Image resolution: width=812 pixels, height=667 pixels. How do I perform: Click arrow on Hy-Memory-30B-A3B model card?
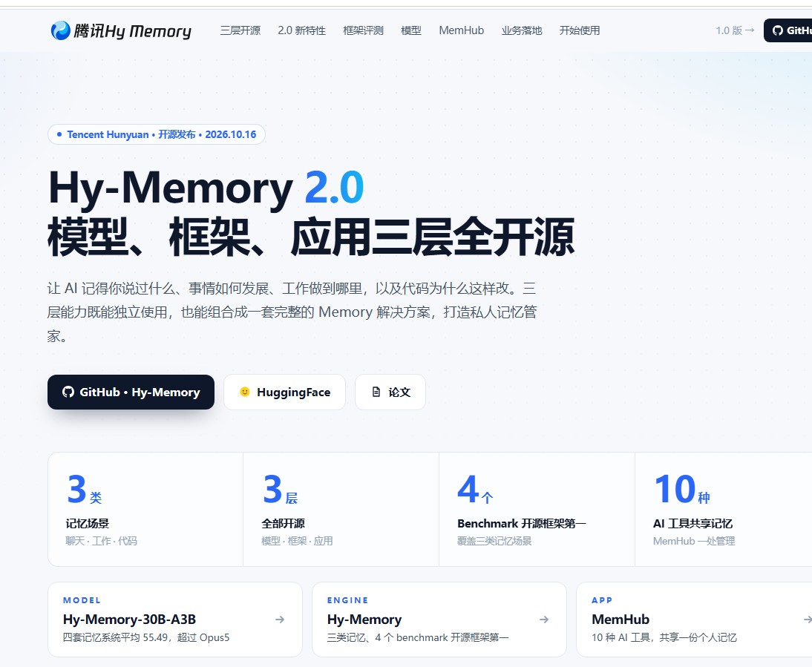(x=280, y=620)
